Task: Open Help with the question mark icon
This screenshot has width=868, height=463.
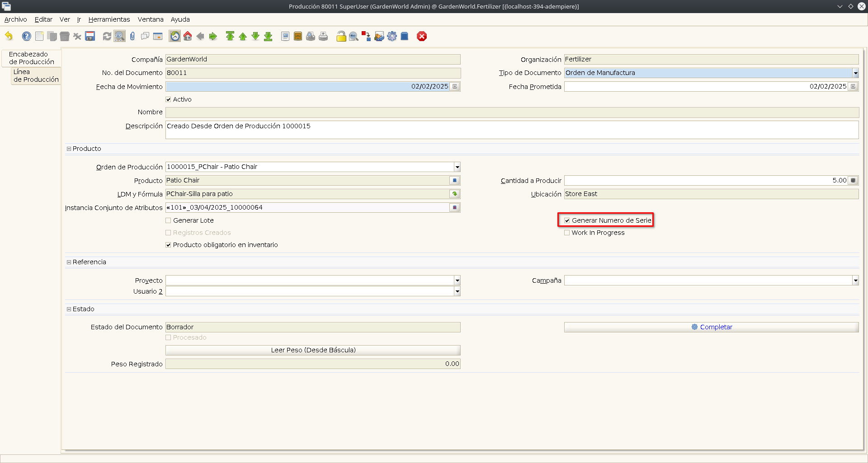Action: pos(27,36)
